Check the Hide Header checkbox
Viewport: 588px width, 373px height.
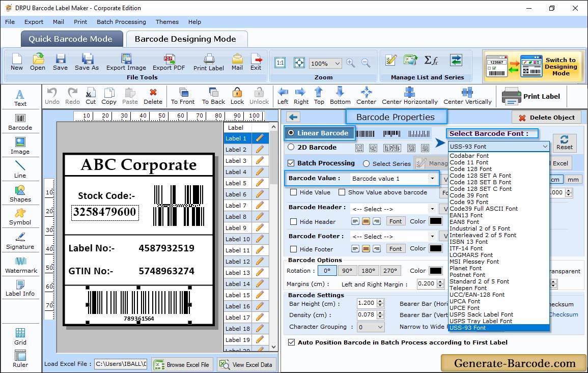point(294,222)
